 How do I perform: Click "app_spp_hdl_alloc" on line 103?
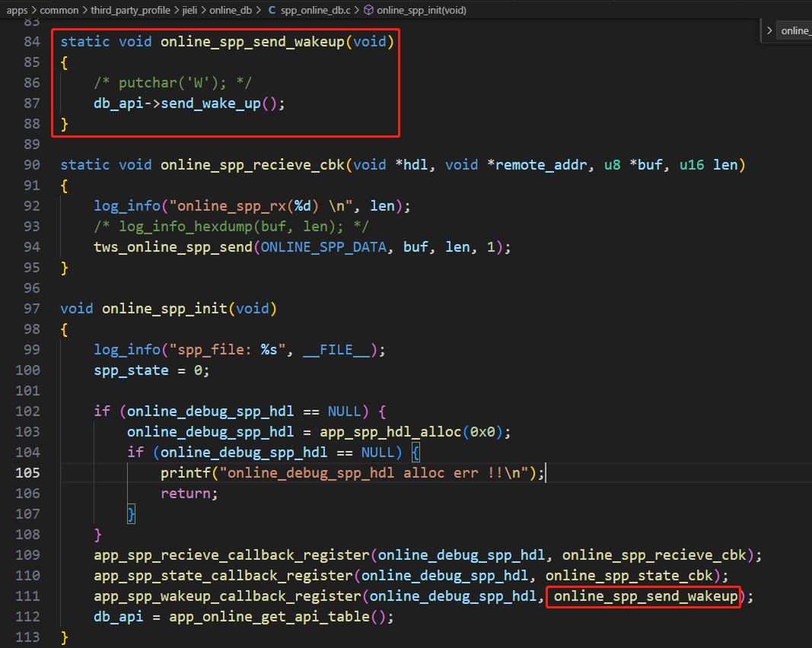point(390,432)
